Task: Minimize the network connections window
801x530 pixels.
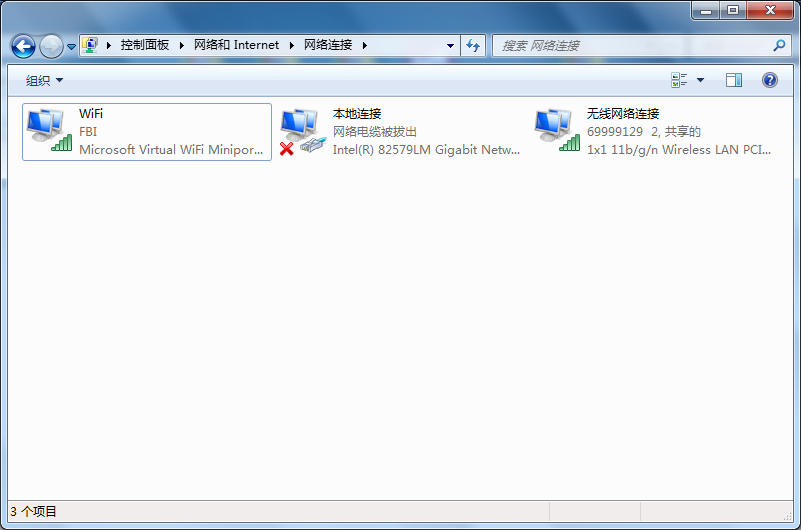Action: pyautogui.click(x=706, y=10)
